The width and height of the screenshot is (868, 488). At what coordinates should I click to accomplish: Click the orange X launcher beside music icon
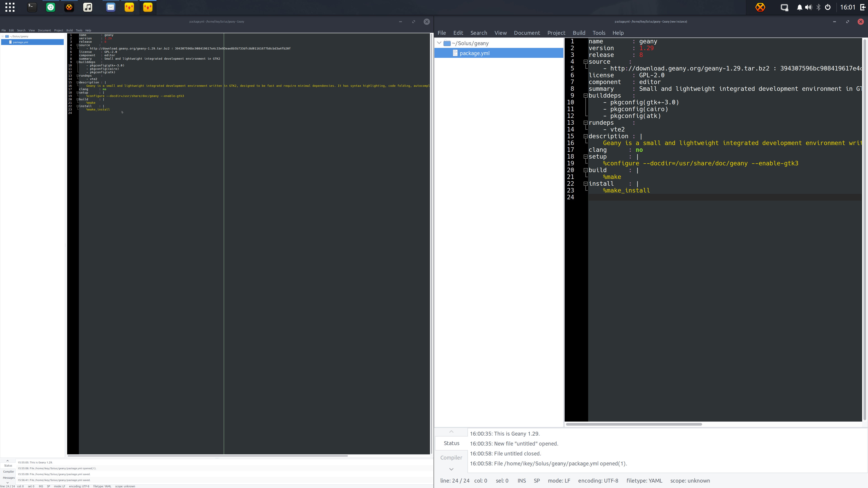coord(69,7)
